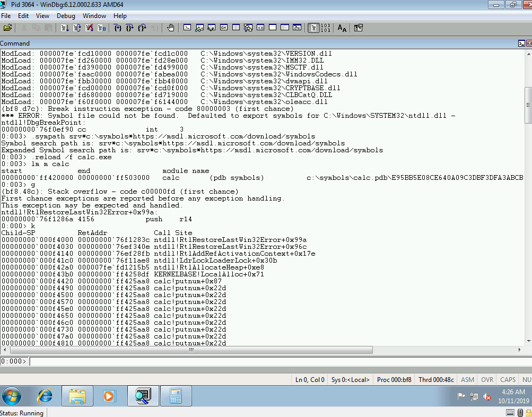Open the Watch window via glasses icon

[199, 28]
